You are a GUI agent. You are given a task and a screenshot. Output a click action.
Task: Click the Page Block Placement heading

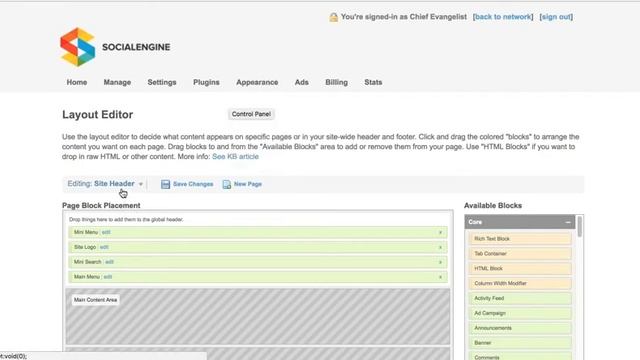click(101, 205)
